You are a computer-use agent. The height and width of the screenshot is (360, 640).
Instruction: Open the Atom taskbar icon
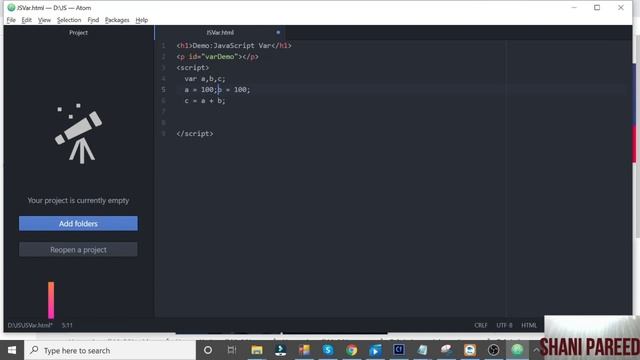pyautogui.click(x=517, y=350)
